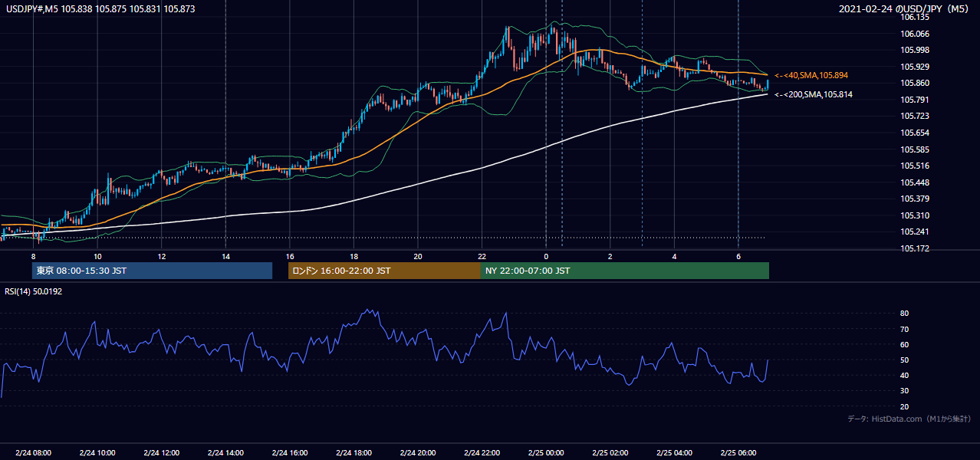Click the 2021-02-24 のUSD/JPY (M5) heading
The height and width of the screenshot is (460, 980).
pos(904,9)
